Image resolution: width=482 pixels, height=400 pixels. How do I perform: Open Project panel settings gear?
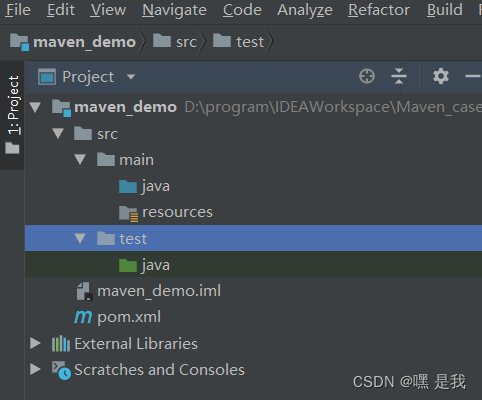click(441, 76)
